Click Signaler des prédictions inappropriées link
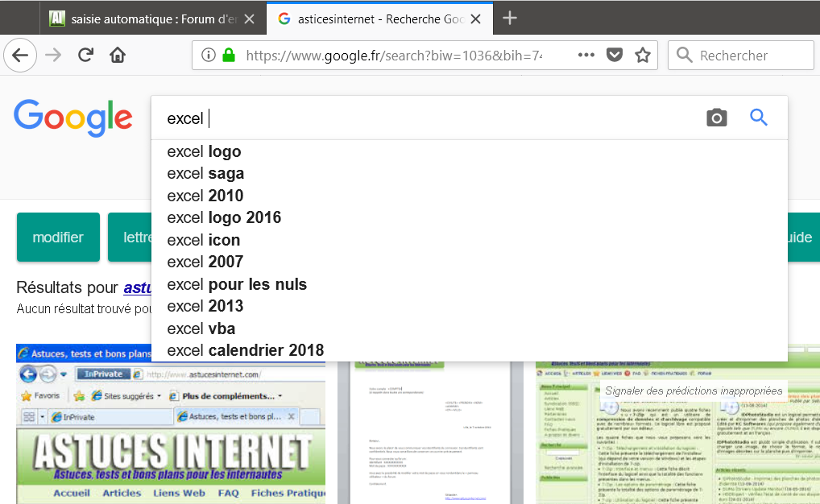 coord(694,390)
